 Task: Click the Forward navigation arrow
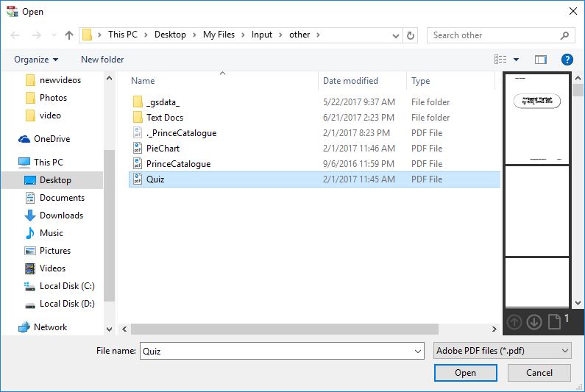37,35
